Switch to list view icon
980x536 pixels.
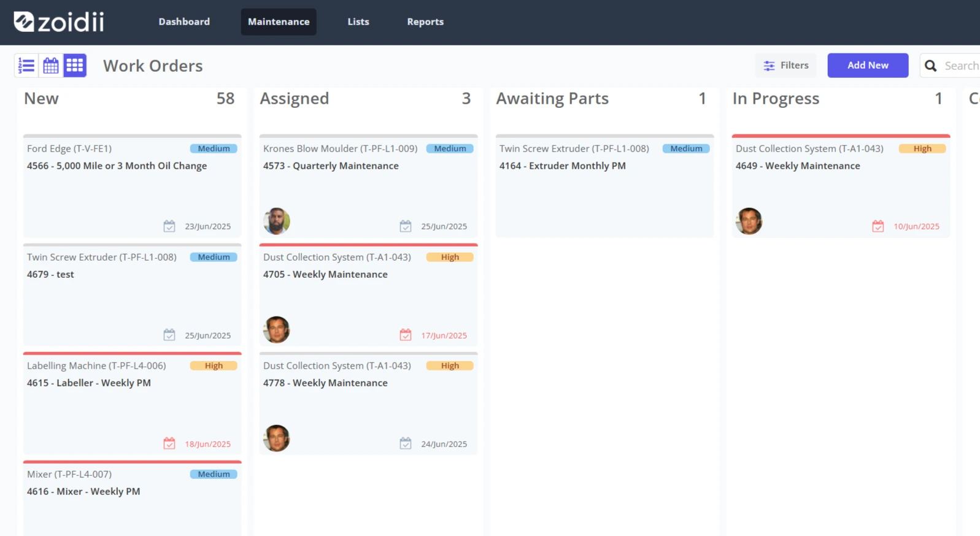[x=26, y=66]
